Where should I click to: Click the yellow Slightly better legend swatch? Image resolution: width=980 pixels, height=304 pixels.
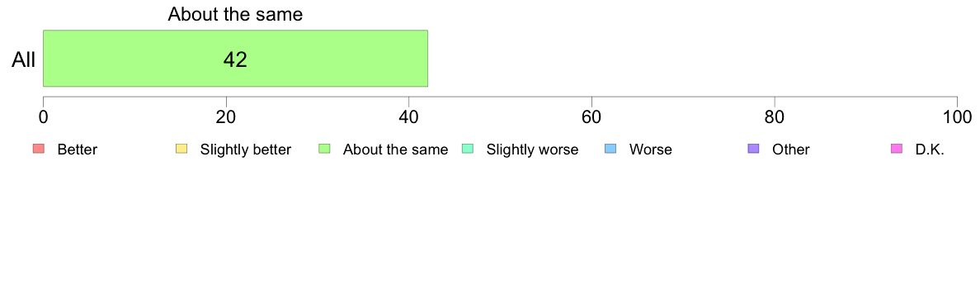181,149
